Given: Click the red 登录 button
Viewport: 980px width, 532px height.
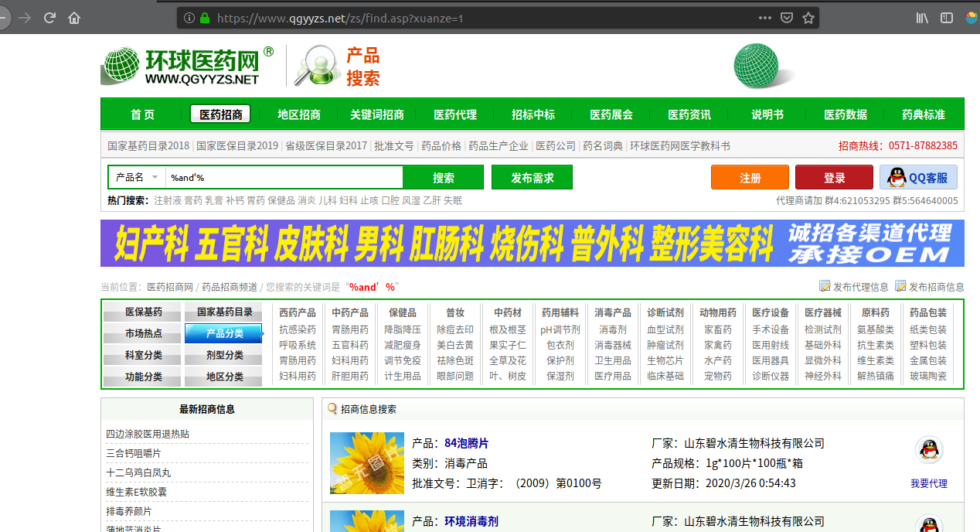Looking at the screenshot, I should click(834, 177).
